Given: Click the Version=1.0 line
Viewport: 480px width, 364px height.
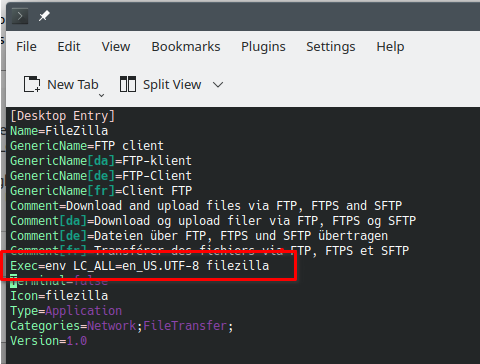Looking at the screenshot, I should 49,341.
